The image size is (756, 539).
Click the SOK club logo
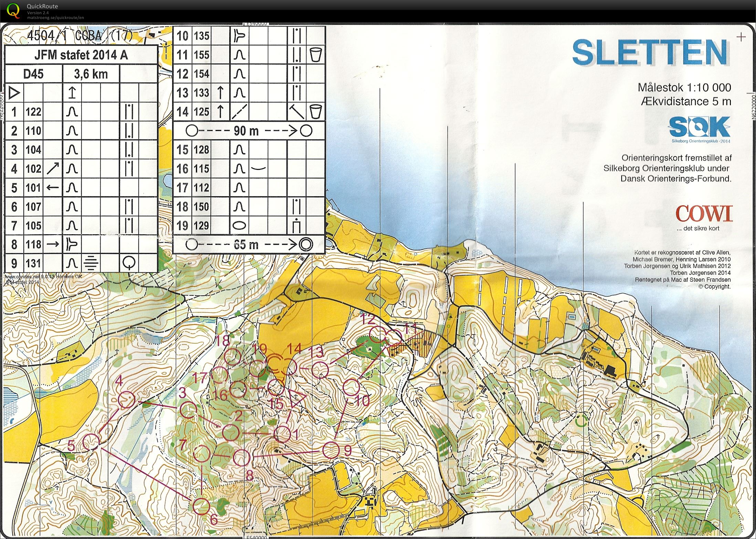699,127
